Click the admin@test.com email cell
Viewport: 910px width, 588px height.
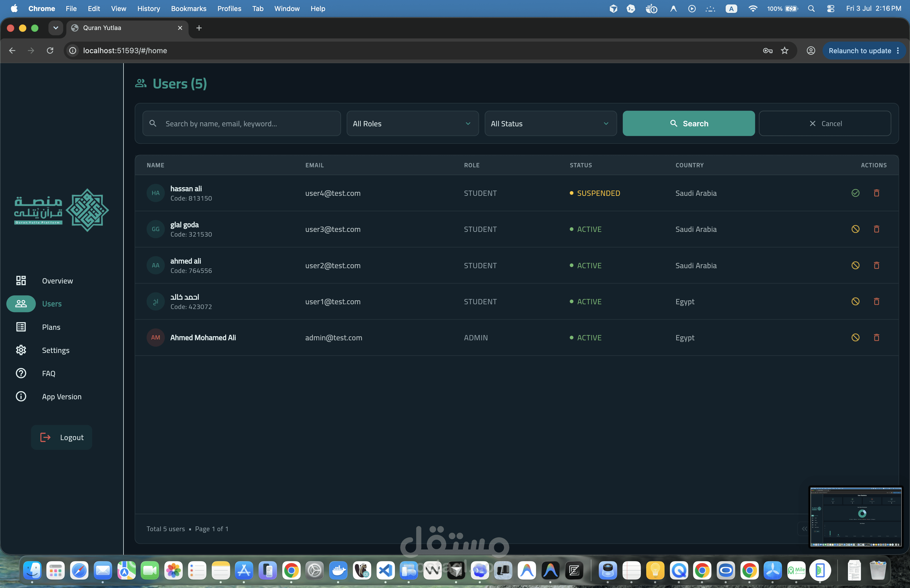click(333, 337)
